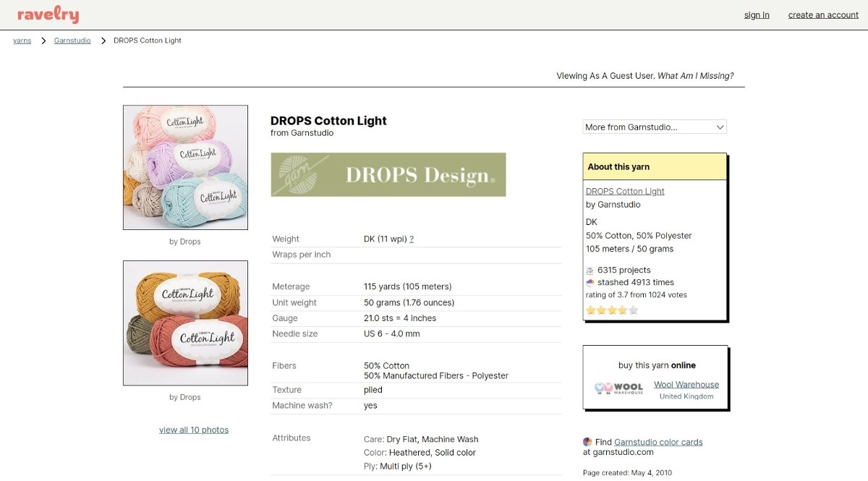Click the 'Color: Heathered, Solid color' attribute
Viewport: 868px width, 481px height.
point(420,453)
